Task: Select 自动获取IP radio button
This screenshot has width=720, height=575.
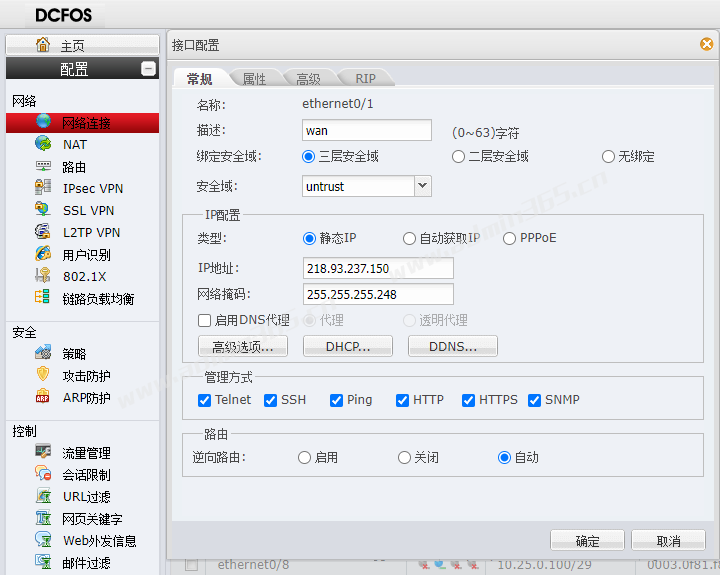Action: [x=409, y=238]
